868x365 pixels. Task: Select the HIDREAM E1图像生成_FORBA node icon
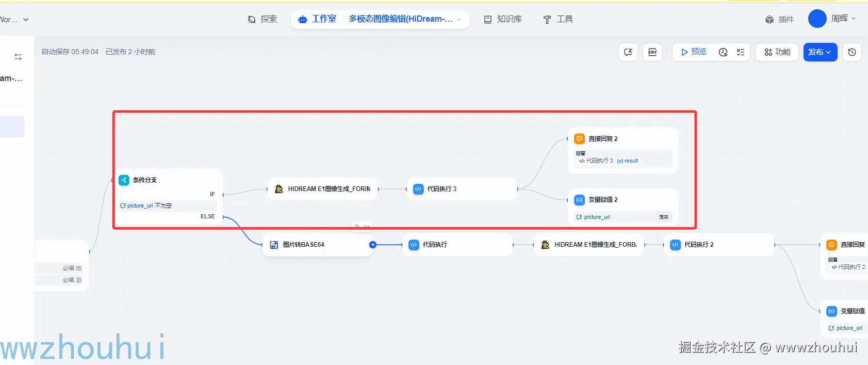(x=545, y=245)
